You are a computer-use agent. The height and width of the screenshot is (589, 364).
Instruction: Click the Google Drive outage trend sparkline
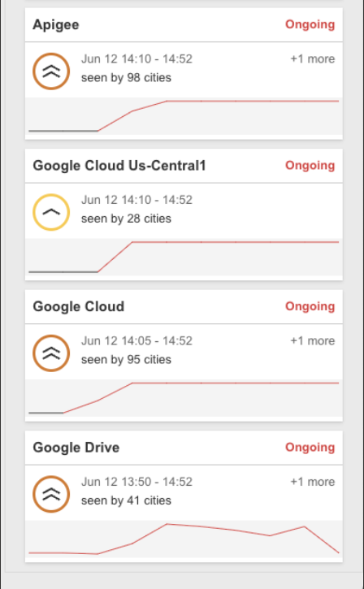tap(184, 539)
